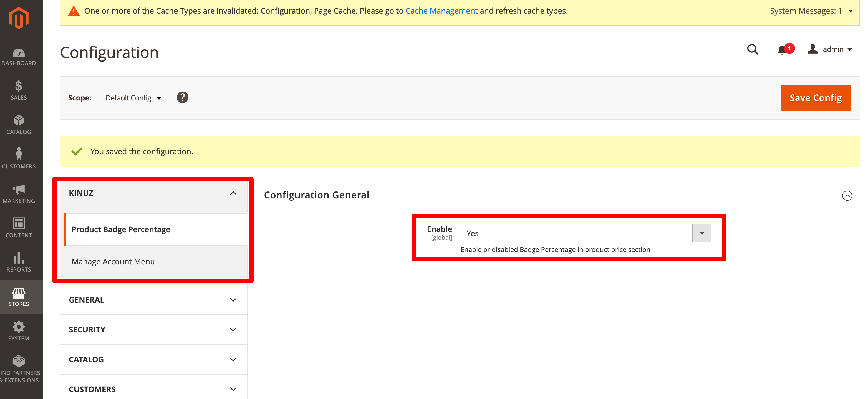
Task: Click the Magento logo icon
Action: pos(19,18)
